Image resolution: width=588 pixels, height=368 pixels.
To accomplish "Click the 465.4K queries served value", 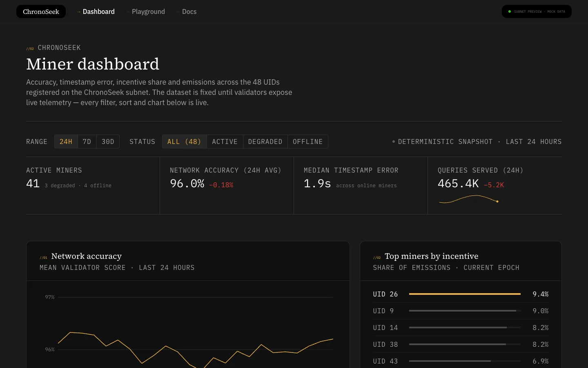I will tap(458, 184).
